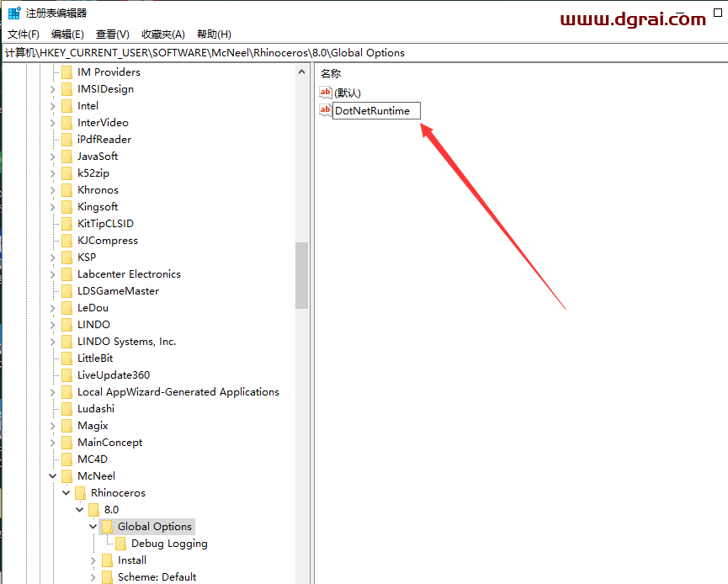
Task: Expand the JavaSoft key
Action: pos(52,157)
